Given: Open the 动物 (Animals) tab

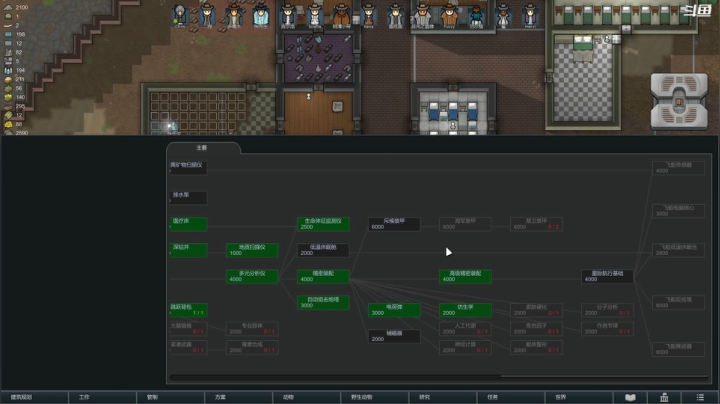Looking at the screenshot, I should (x=306, y=397).
